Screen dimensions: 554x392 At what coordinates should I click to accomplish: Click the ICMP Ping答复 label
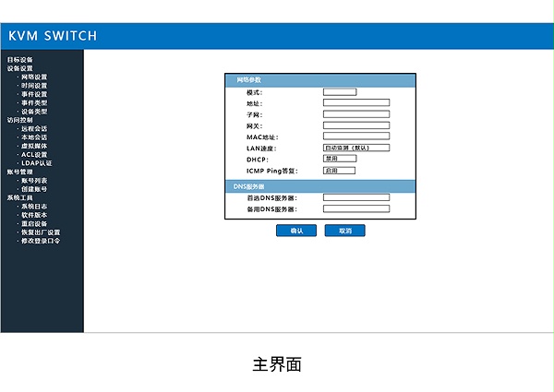tap(272, 171)
